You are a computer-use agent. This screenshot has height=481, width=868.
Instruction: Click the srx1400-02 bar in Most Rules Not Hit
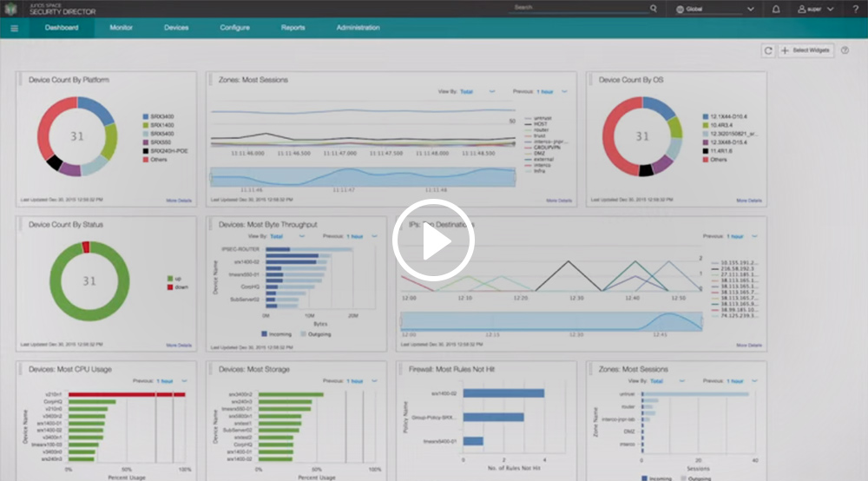pos(503,393)
